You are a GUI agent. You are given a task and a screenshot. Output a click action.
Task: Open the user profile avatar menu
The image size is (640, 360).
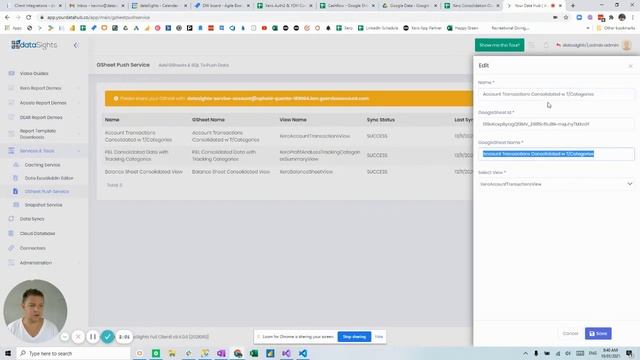[627, 45]
